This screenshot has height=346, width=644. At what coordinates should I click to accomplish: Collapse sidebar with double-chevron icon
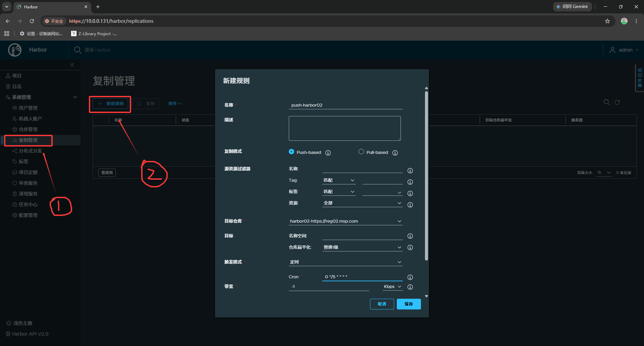coord(72,65)
